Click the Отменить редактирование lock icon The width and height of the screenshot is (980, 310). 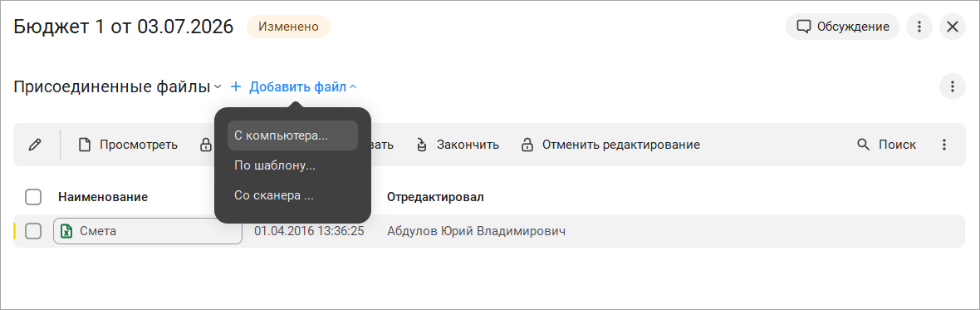pos(527,145)
